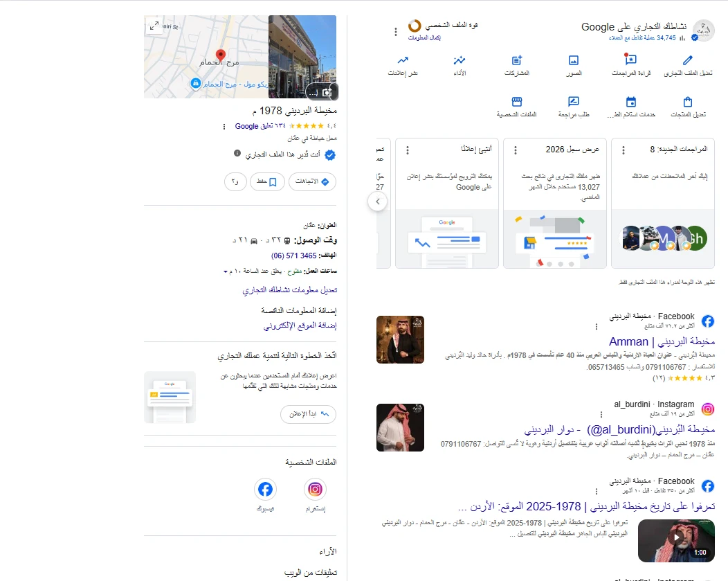Open the profile strength three-dot menu
Screen dimensions: 728x581
click(396, 32)
